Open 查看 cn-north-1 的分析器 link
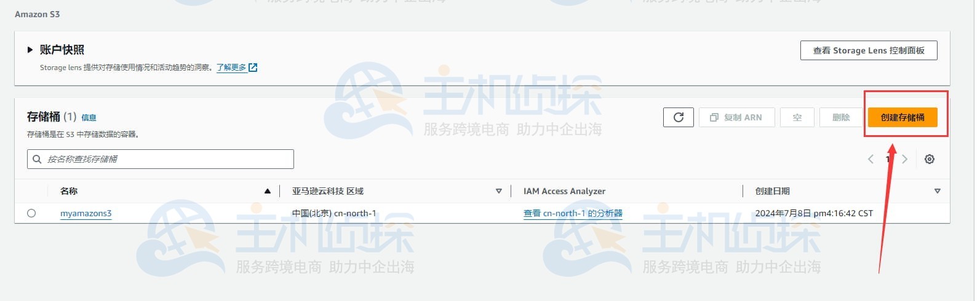Image resolution: width=980 pixels, height=301 pixels. 573,213
